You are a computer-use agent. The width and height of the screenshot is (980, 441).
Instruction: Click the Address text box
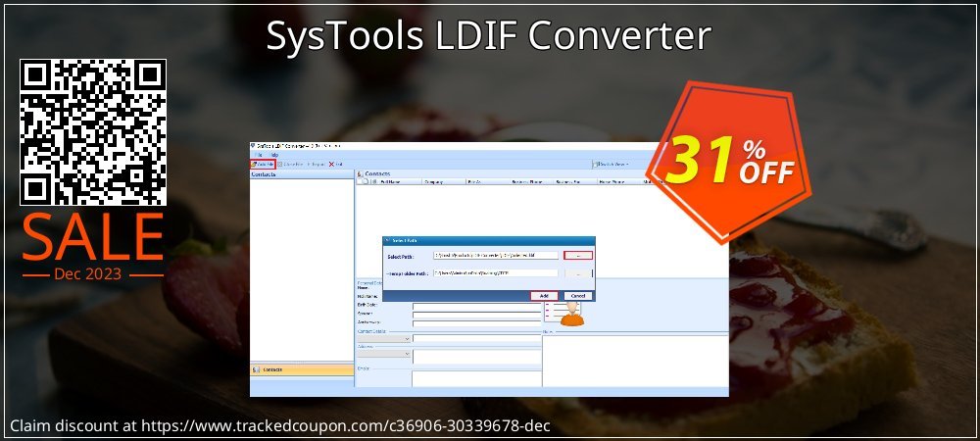tap(476, 356)
